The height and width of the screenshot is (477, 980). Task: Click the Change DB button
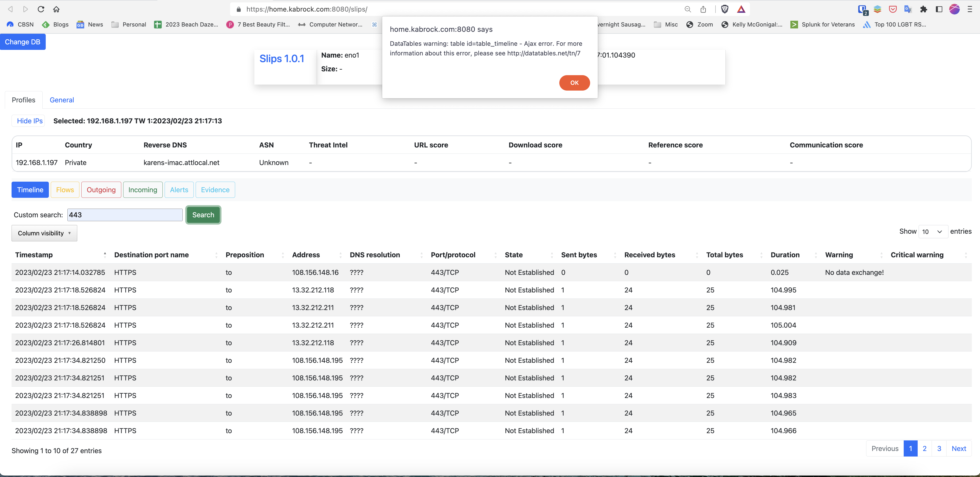(x=23, y=41)
